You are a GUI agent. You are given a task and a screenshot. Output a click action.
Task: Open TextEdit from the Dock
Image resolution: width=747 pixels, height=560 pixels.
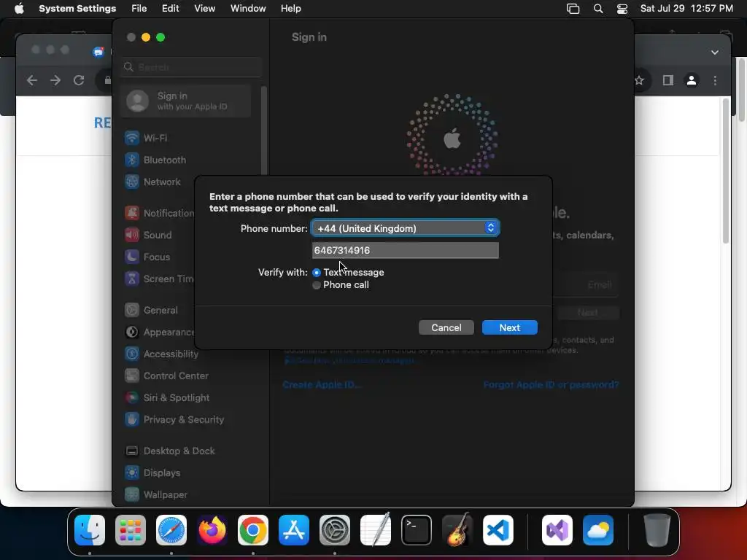[376, 530]
